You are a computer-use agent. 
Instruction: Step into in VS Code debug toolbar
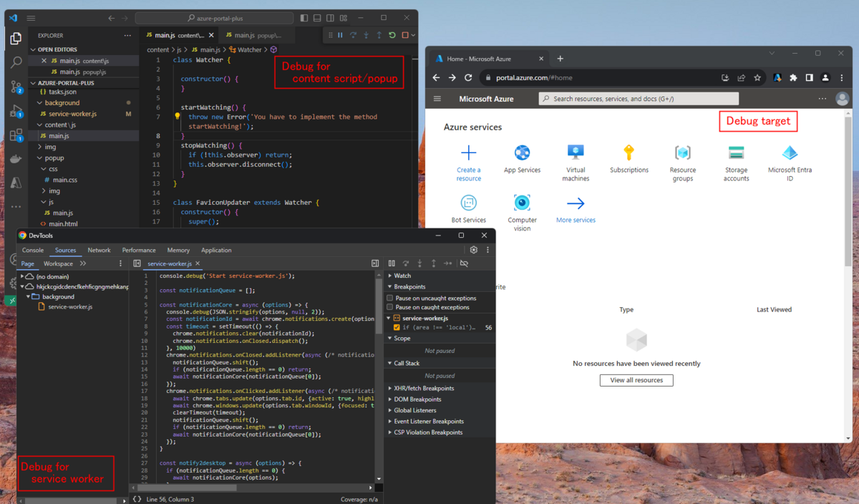tap(366, 35)
